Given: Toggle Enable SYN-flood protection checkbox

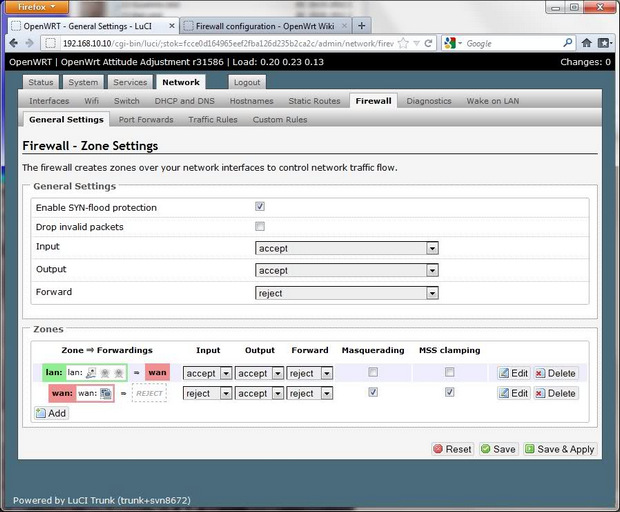Looking at the screenshot, I should [260, 206].
